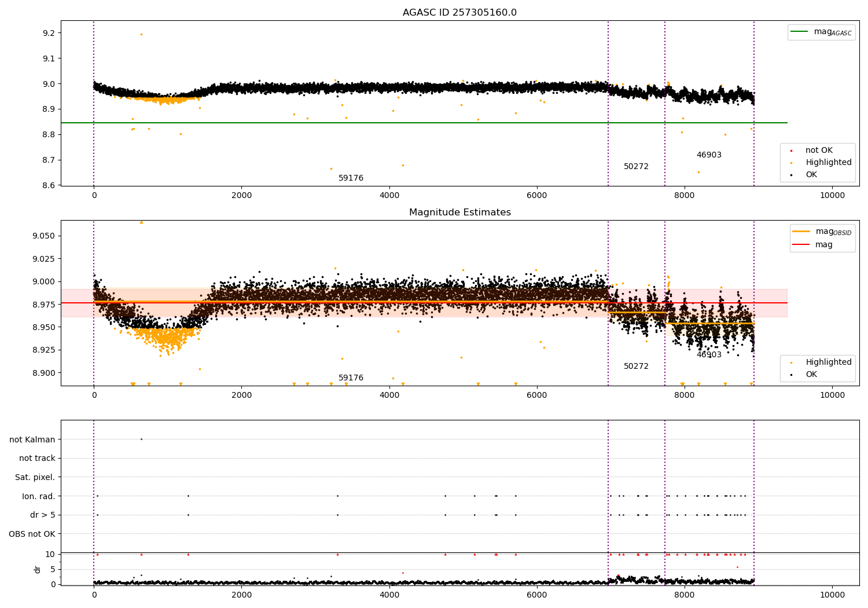868x608 pixels.
Task: Click the 46903 label in the top plot
Action: (709, 155)
